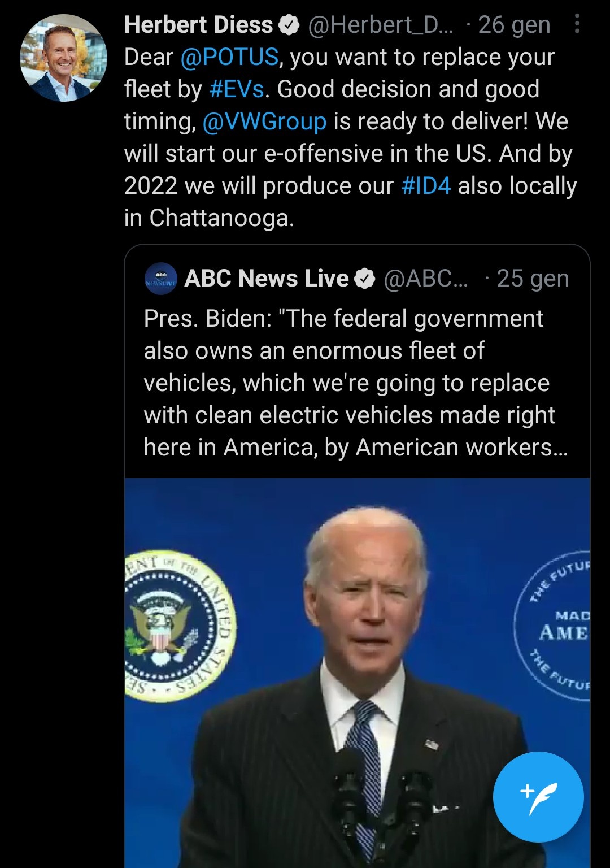Tap the presidential seal in the video
The width and height of the screenshot is (610, 868).
click(x=180, y=626)
